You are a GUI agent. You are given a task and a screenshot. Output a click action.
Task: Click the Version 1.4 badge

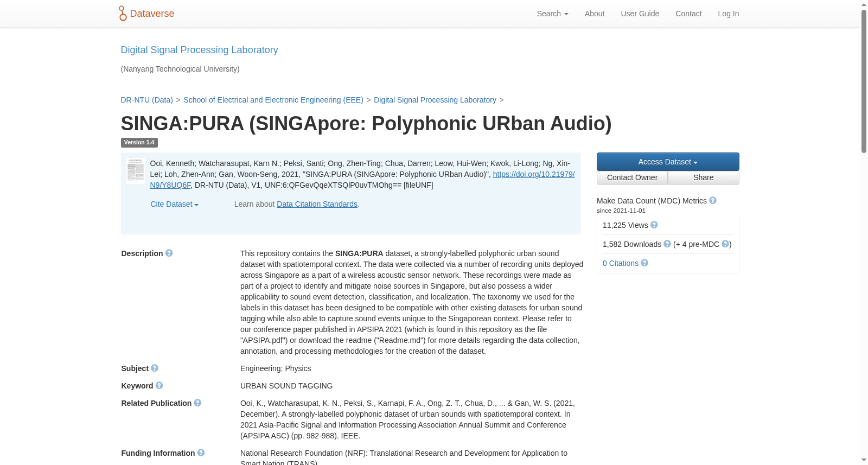point(139,143)
